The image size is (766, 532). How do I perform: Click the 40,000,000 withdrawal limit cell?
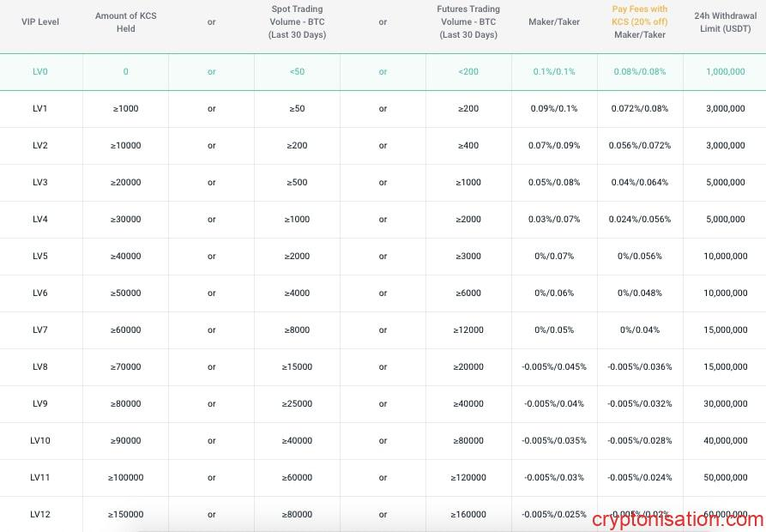click(x=726, y=441)
